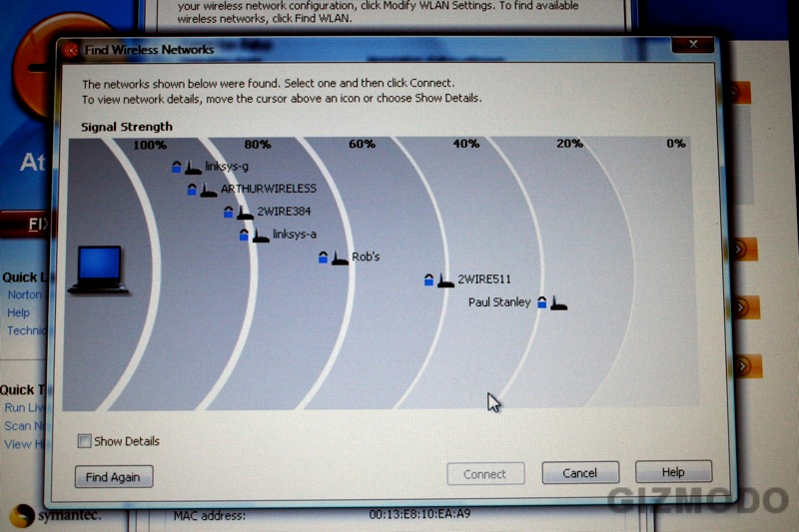The width and height of the screenshot is (799, 532).
Task: Close the Find Wireless Networks dialog
Action: click(693, 44)
